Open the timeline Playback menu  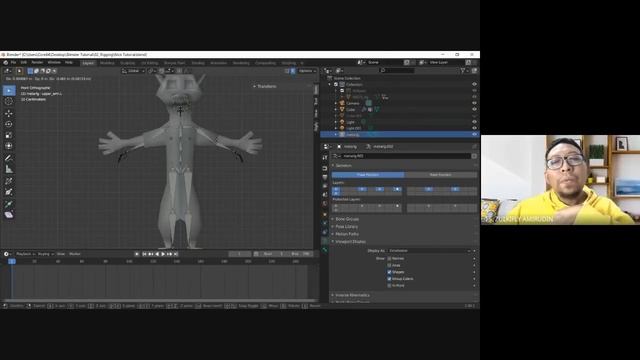point(25,254)
